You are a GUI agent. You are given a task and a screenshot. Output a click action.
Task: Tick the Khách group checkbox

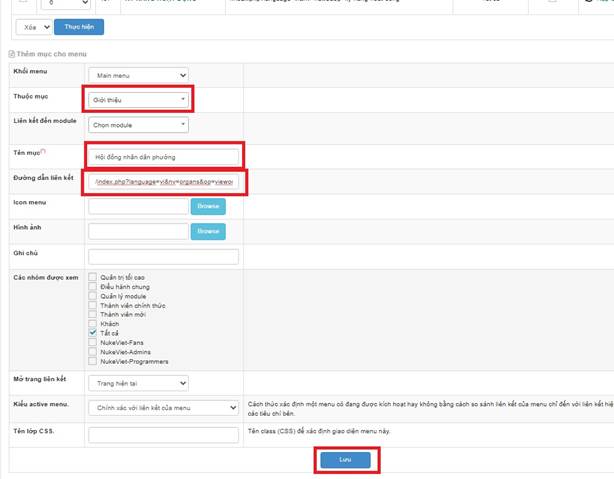pyautogui.click(x=93, y=324)
